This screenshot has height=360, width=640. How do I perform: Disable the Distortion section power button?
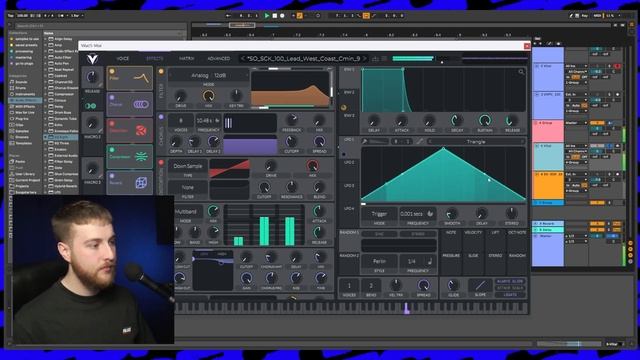pyautogui.click(x=161, y=163)
